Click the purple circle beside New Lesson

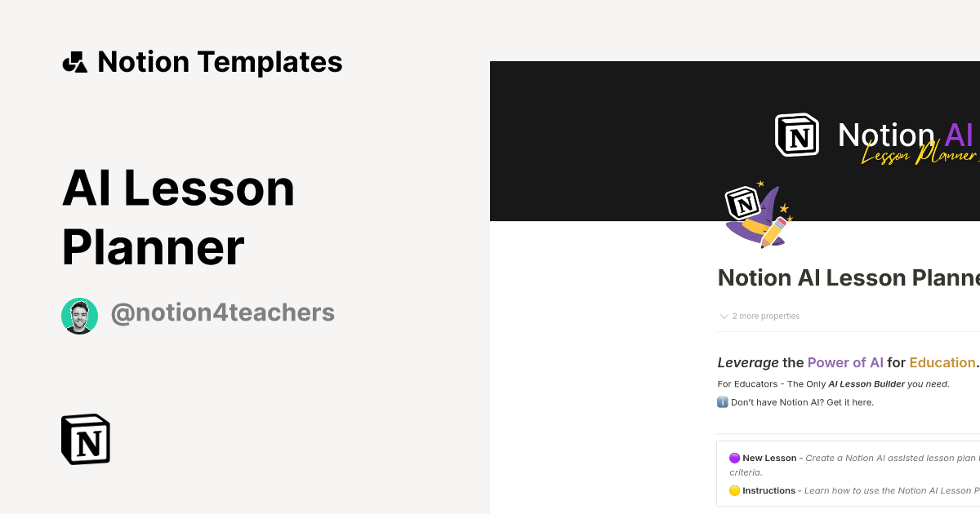pos(734,459)
